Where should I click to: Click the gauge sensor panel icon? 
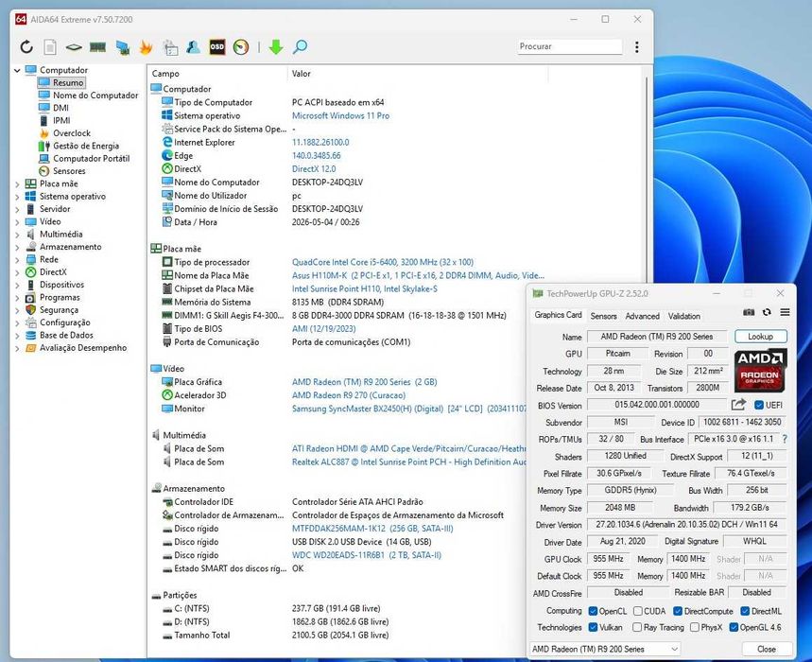tap(241, 47)
